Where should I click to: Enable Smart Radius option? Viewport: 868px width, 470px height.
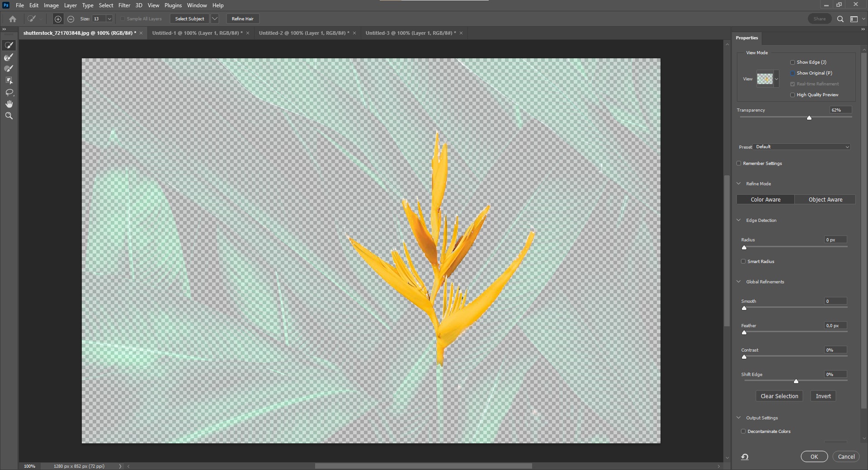743,262
